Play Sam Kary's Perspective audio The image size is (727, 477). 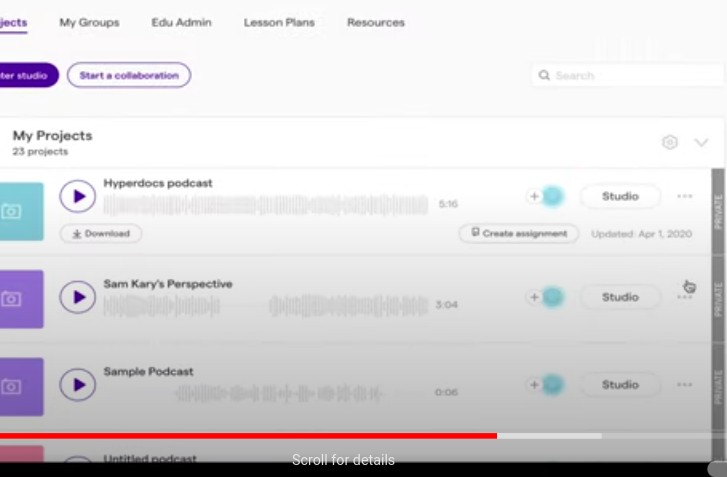77,297
